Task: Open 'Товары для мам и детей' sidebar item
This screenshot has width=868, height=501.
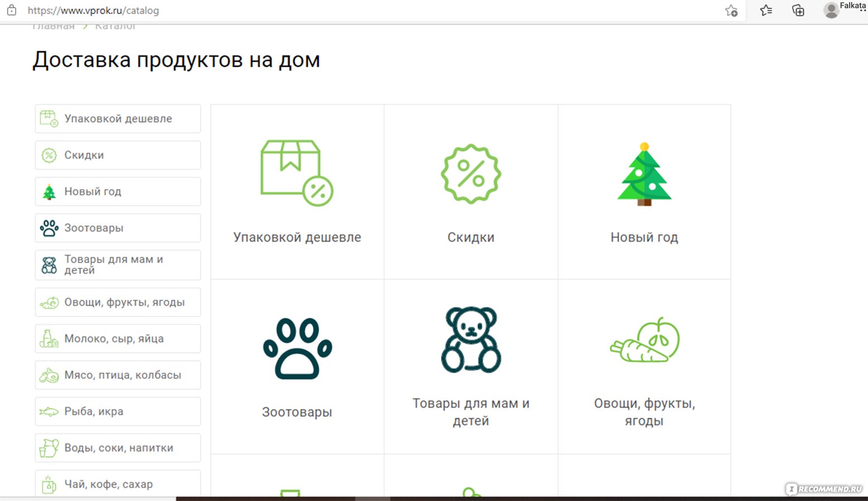Action: (118, 265)
